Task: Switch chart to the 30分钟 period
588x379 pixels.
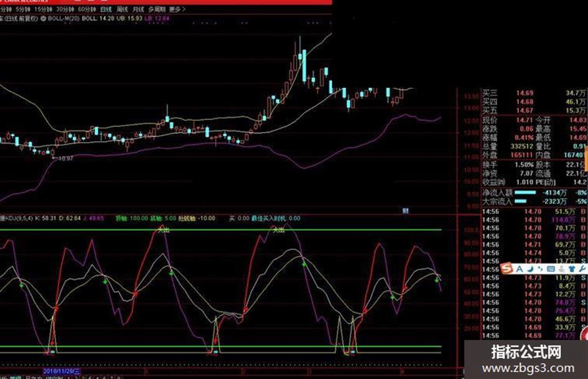Action: point(65,9)
